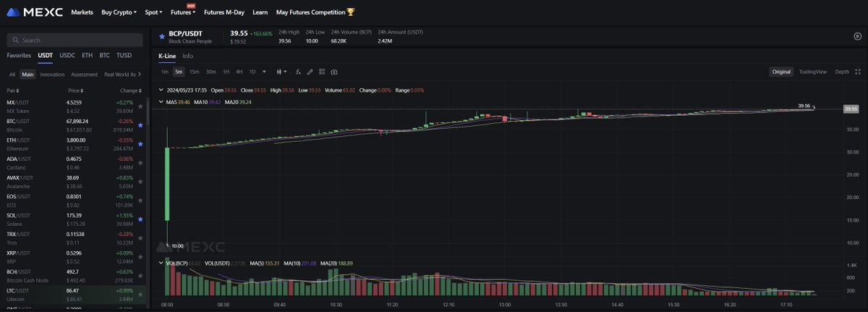Image resolution: width=868 pixels, height=312 pixels.
Task: Select the 1H timeframe
Action: coord(226,72)
